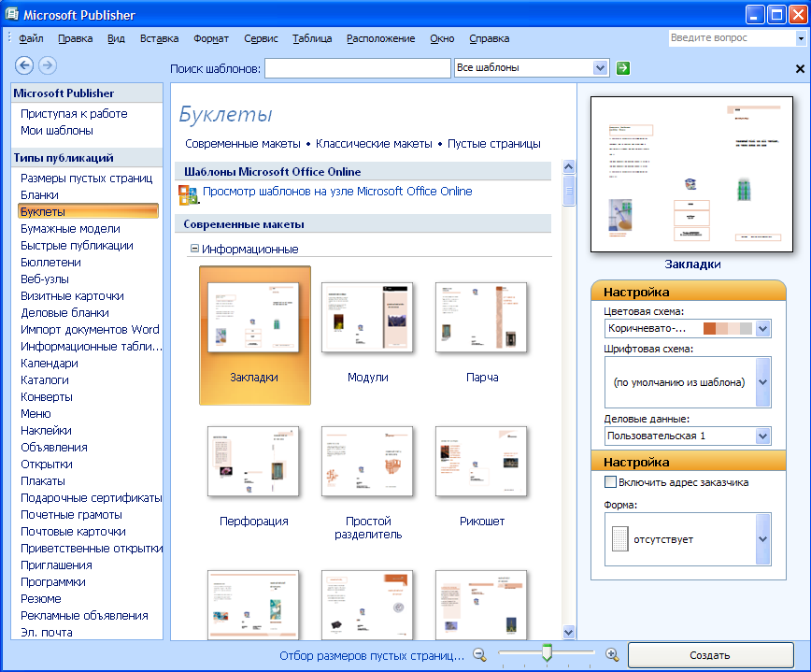
Task: Select the Парча template thumbnail
Action: pyautogui.click(x=481, y=317)
